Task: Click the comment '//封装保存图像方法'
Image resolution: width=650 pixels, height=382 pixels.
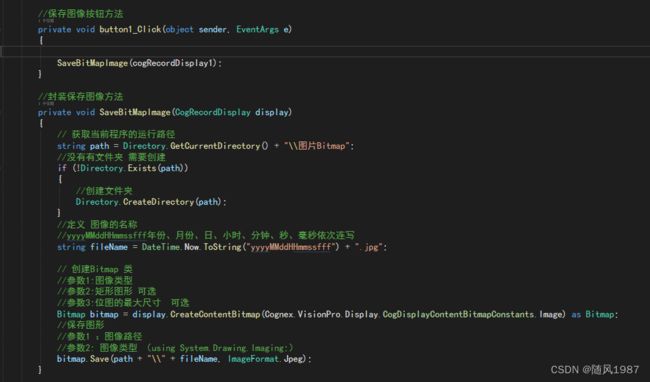Action: coord(80,97)
